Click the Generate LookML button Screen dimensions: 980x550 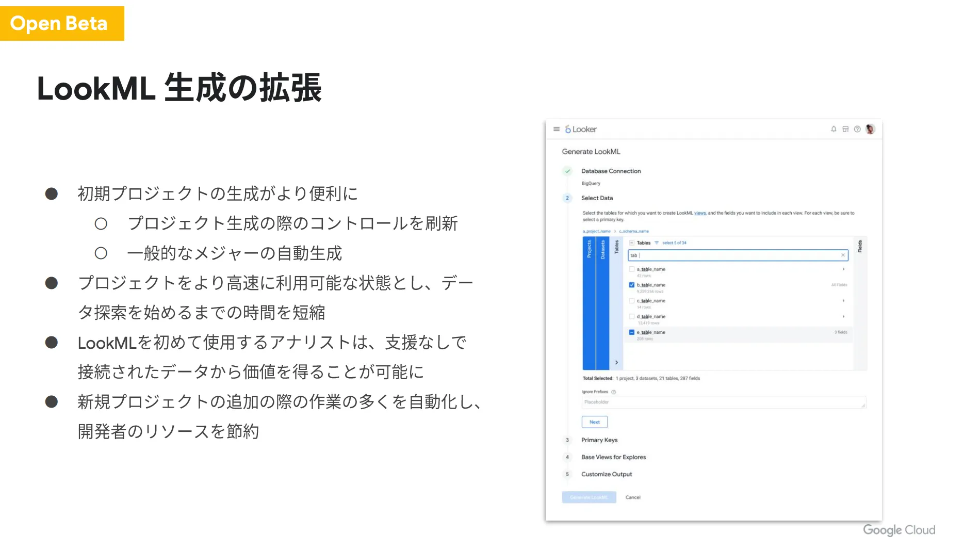point(589,497)
